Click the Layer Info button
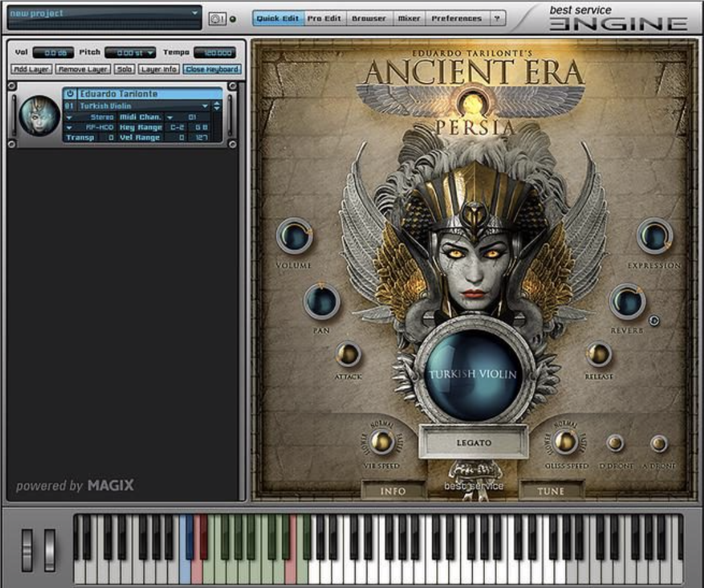The width and height of the screenshot is (704, 588). pyautogui.click(x=158, y=69)
